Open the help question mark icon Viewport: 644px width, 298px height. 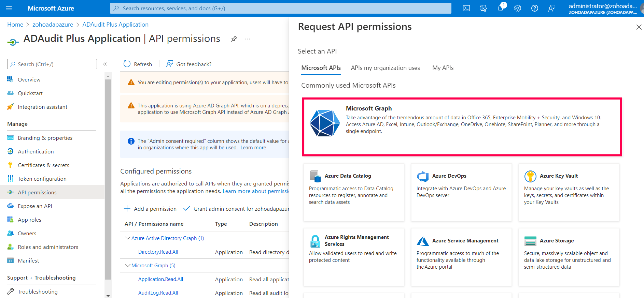(535, 8)
